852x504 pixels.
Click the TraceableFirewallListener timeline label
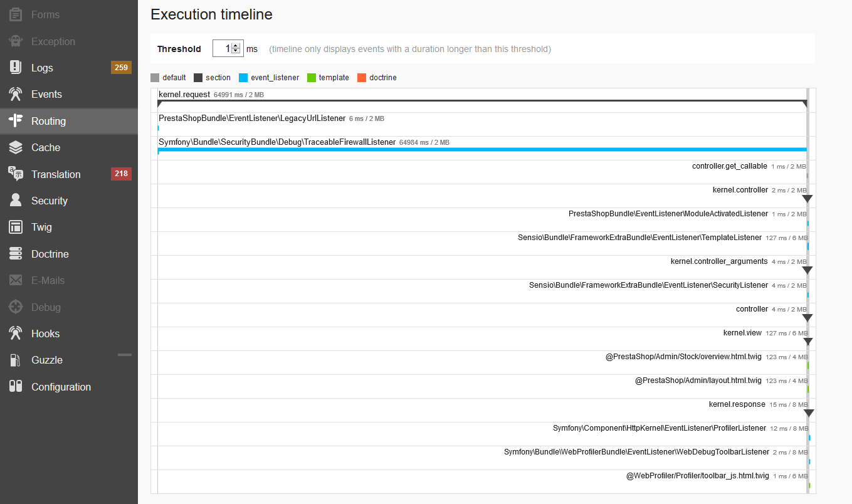[x=277, y=142]
